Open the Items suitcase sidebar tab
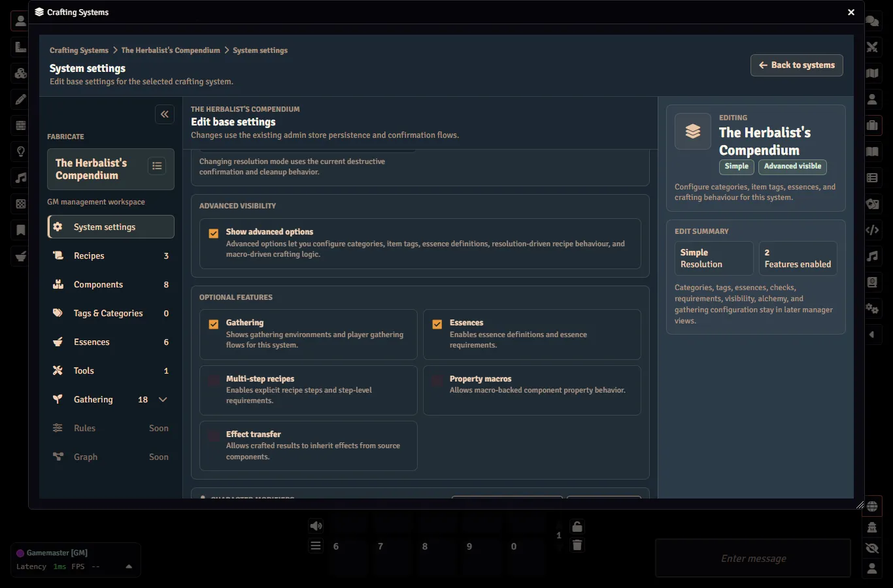Image resolution: width=893 pixels, height=588 pixels. [872, 125]
